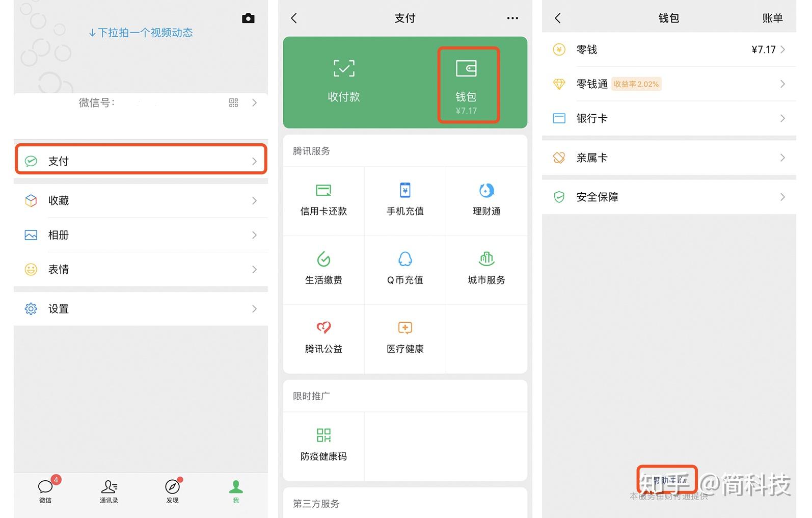Click the 收益率2.02% badge
Viewport: 812px width, 518px height.
coord(636,84)
